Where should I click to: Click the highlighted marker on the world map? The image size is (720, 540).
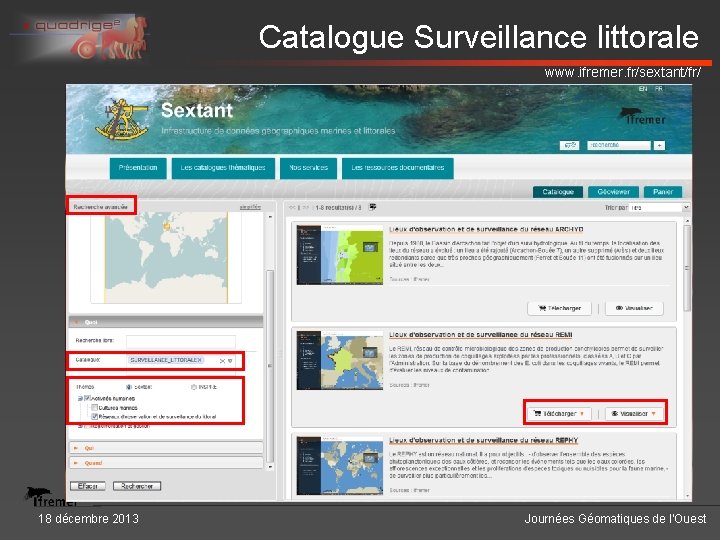tap(166, 226)
